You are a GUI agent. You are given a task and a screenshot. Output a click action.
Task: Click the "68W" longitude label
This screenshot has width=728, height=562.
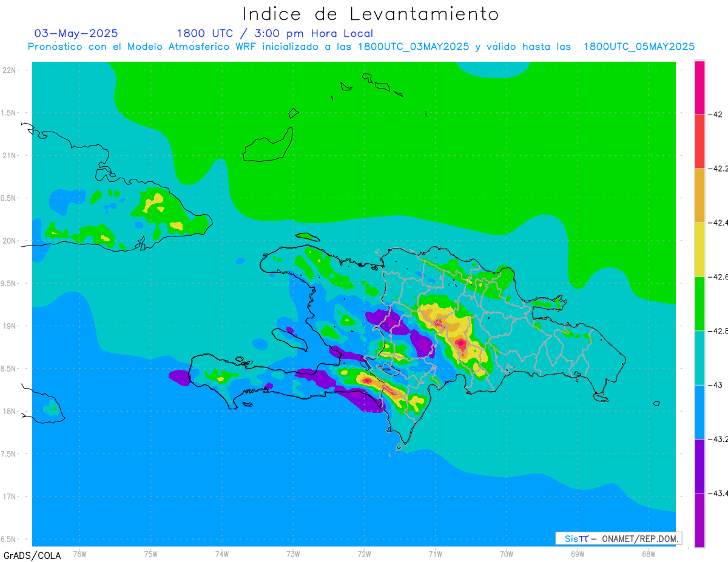coord(649,554)
